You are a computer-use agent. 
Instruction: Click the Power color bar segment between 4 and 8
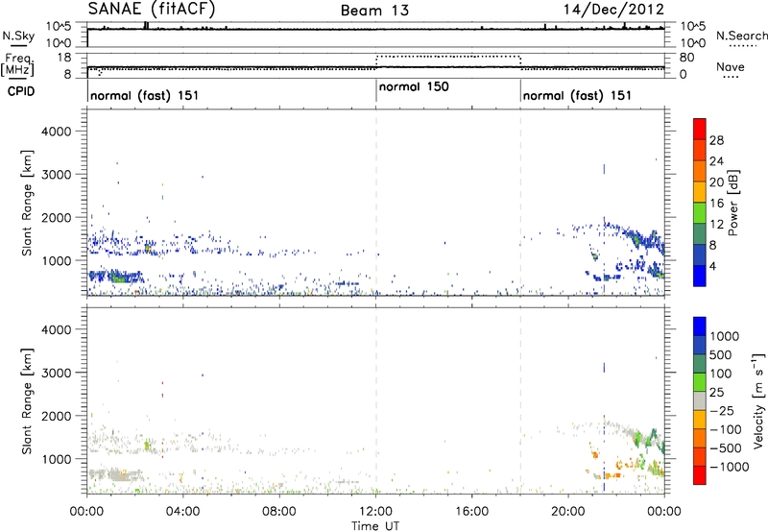[x=700, y=254]
